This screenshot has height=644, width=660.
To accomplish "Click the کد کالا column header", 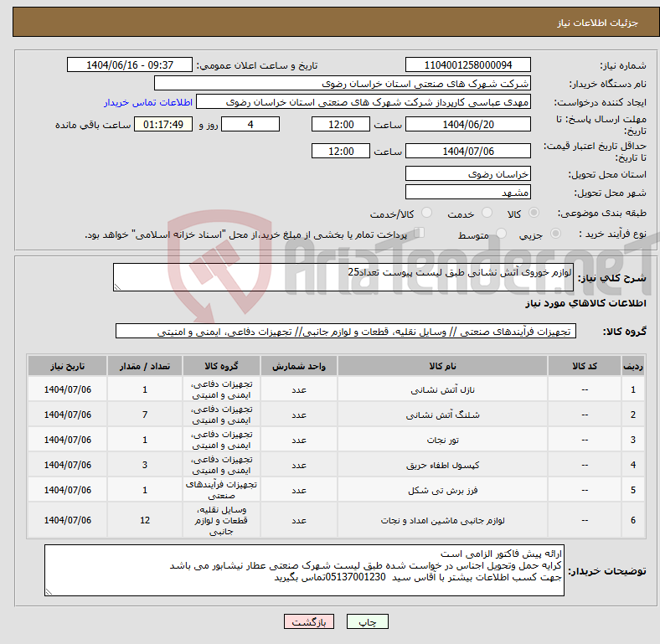I will pos(585,366).
